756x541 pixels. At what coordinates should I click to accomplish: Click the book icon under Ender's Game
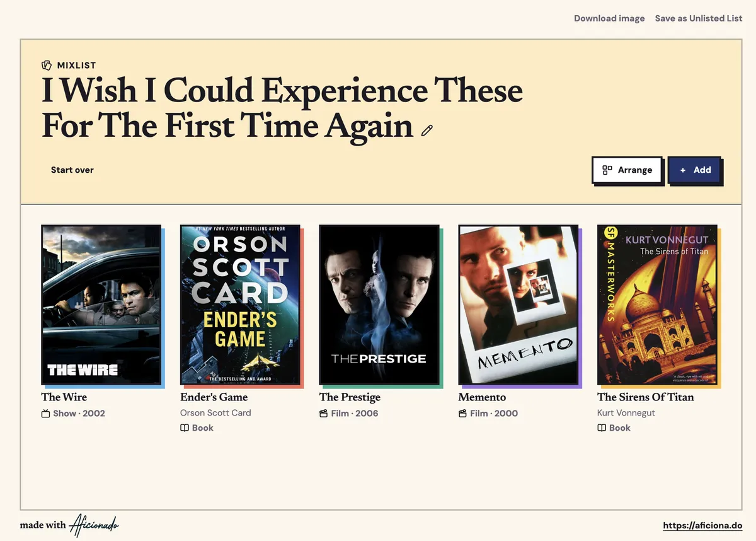pyautogui.click(x=185, y=428)
